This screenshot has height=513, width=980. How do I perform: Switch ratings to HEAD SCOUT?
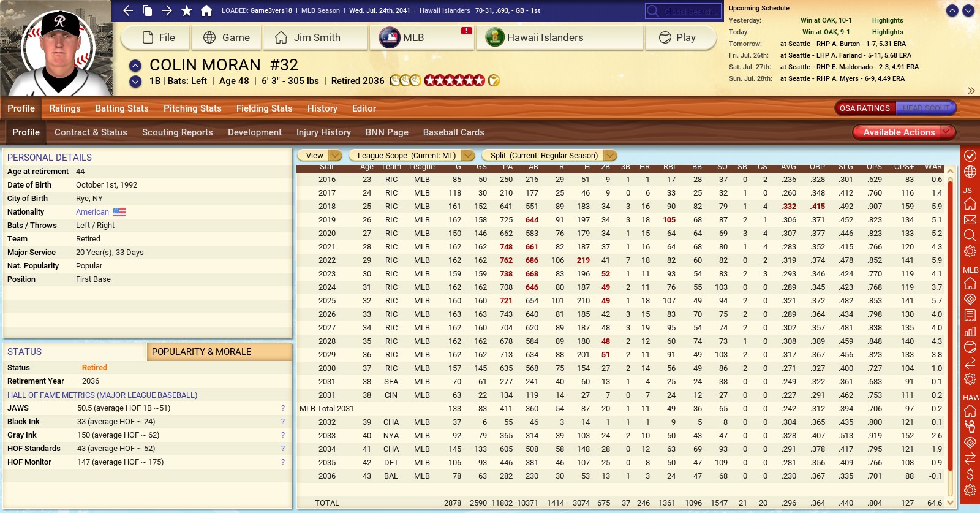[x=925, y=108]
